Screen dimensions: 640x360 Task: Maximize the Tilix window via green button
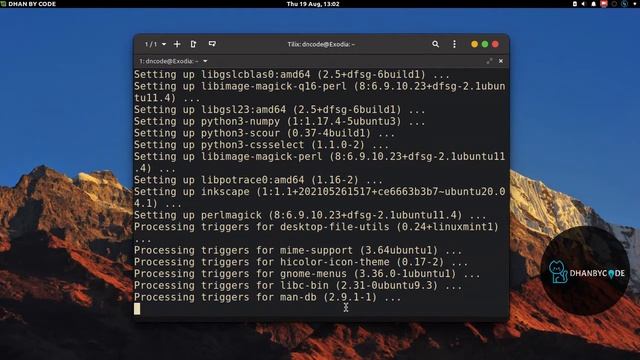[485, 44]
